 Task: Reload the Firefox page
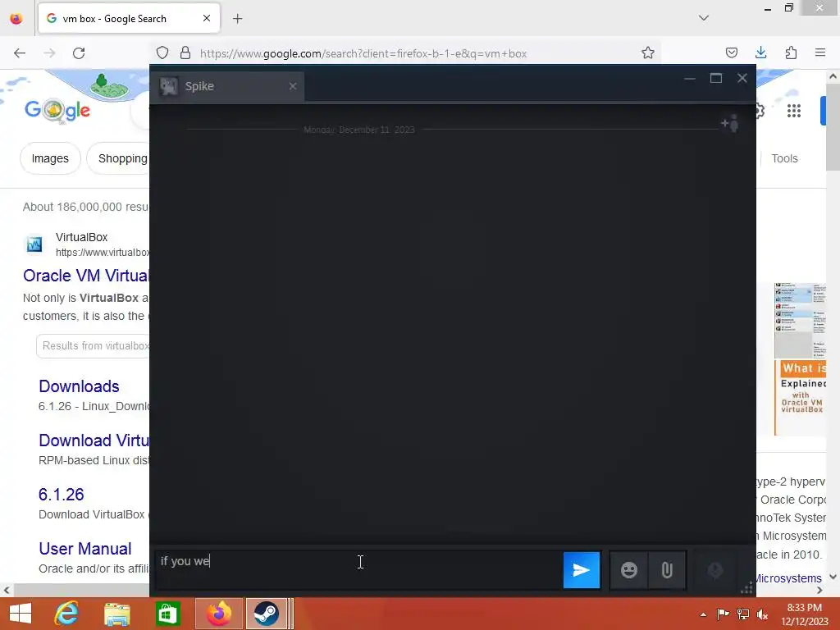click(x=79, y=53)
